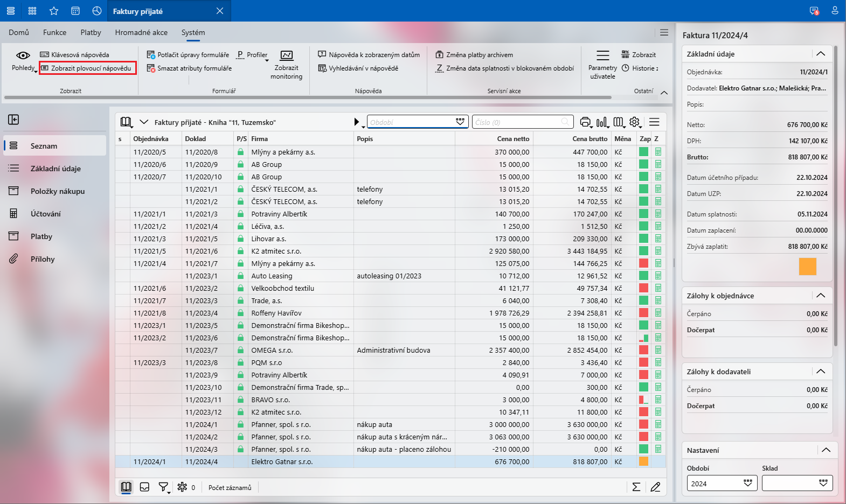Open the ribbon options hamburger beside the menu tabs
Viewport: 846px width, 504px height.
pos(664,32)
